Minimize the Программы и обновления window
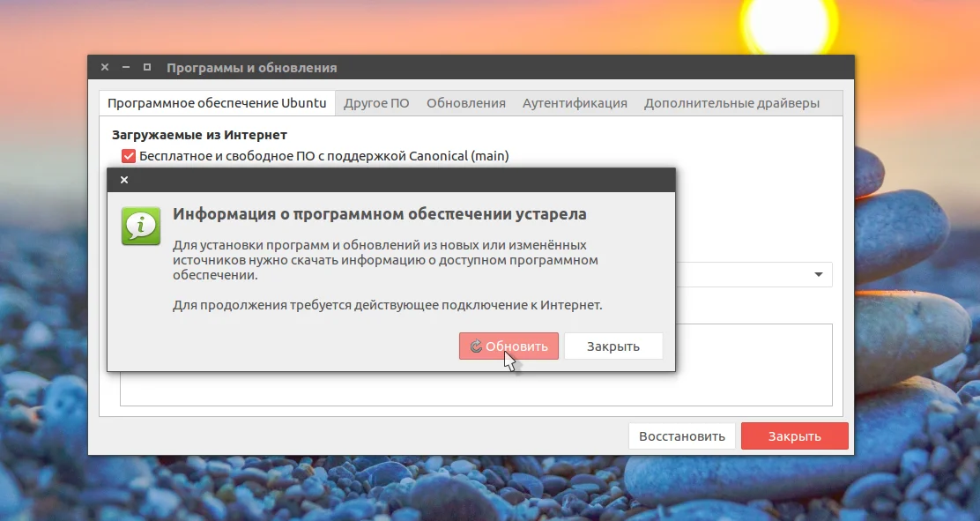Viewport: 980px width, 521px height. pyautogui.click(x=126, y=67)
